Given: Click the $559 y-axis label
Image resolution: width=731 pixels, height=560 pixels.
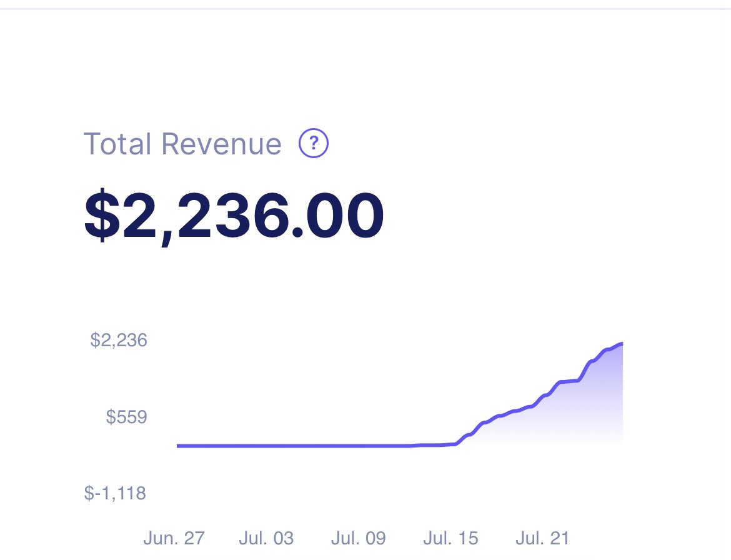Looking at the screenshot, I should click(x=126, y=417).
